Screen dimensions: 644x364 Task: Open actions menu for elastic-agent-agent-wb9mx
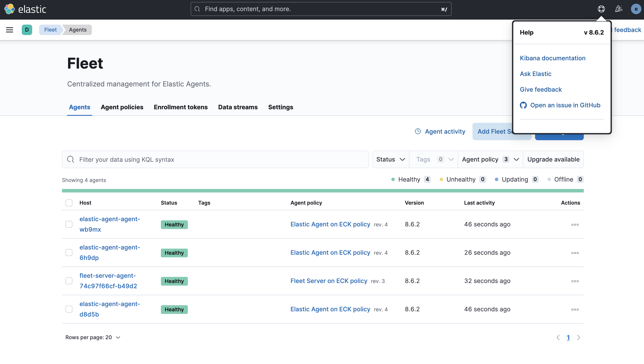[x=575, y=224]
